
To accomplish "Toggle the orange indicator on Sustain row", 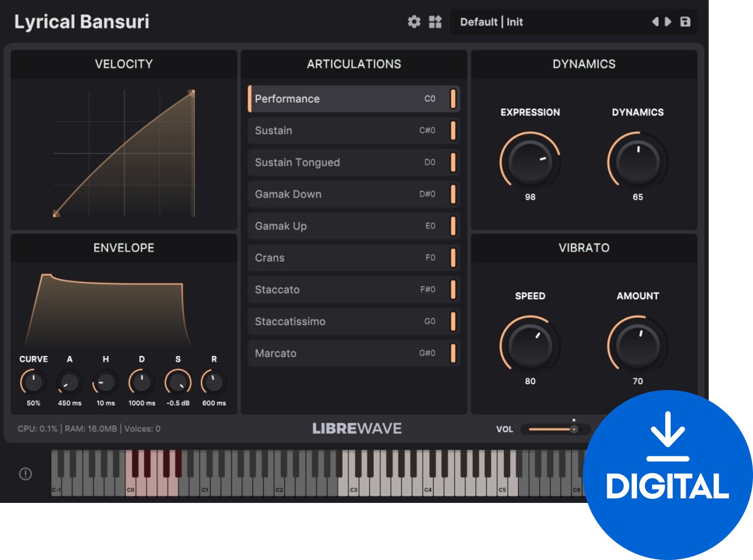I will [453, 131].
